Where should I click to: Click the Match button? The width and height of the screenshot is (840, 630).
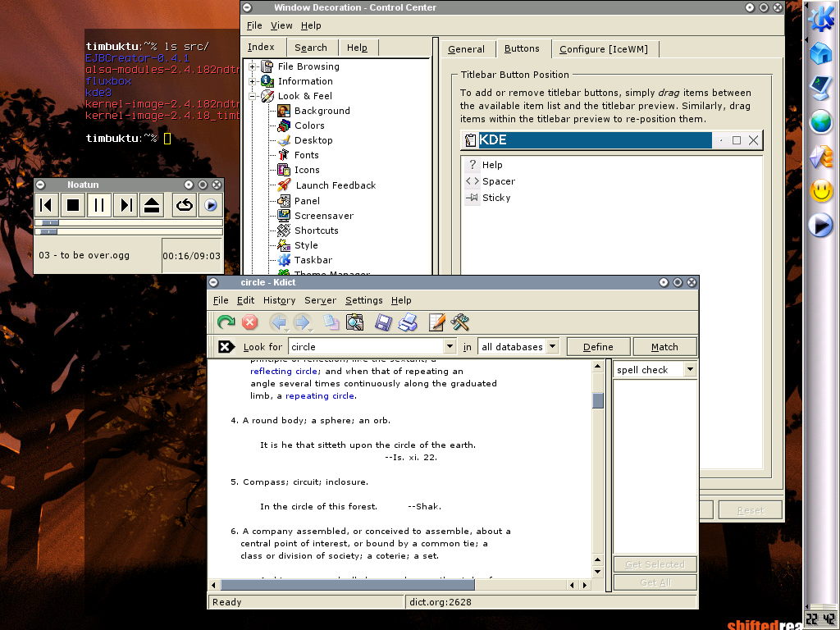(x=664, y=347)
